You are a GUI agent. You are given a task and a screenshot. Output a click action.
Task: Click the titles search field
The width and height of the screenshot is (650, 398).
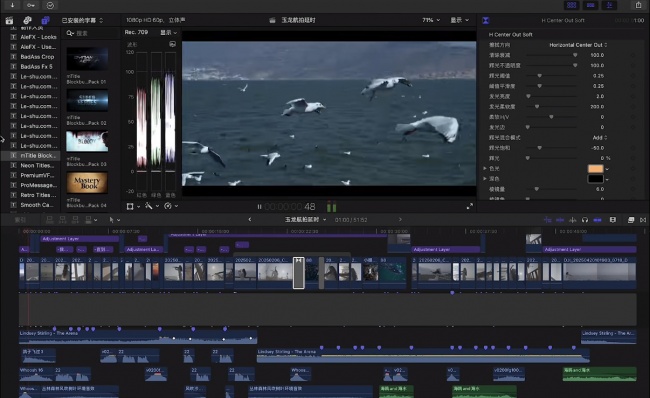pos(90,33)
